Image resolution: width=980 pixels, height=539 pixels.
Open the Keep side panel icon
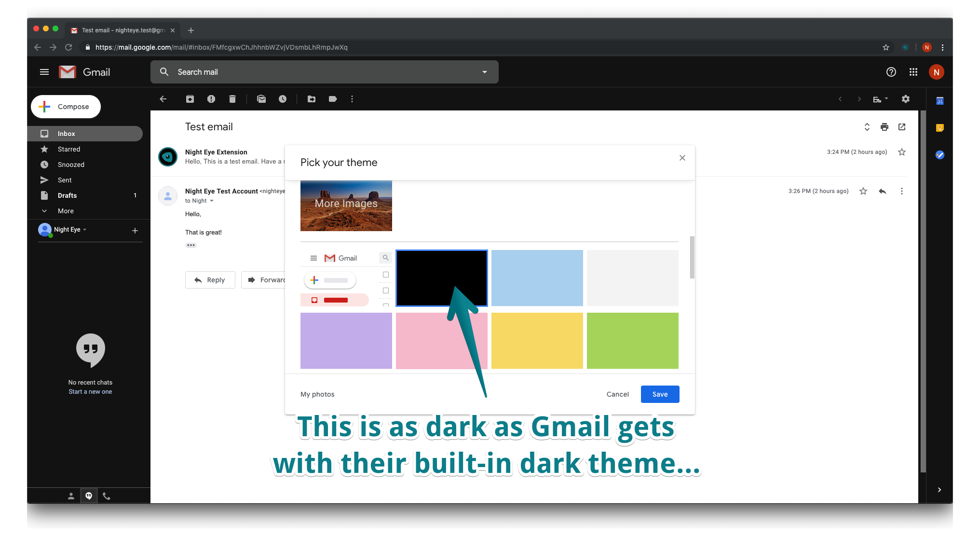coord(940,128)
